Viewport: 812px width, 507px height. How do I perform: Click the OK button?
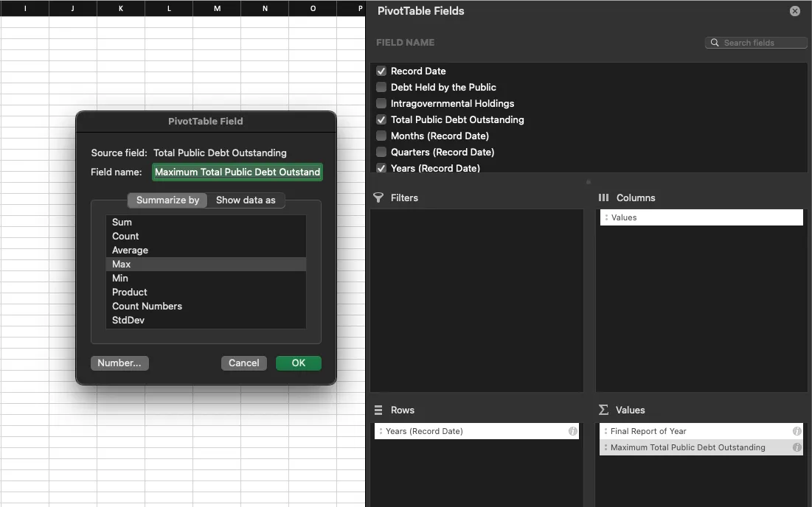(298, 363)
